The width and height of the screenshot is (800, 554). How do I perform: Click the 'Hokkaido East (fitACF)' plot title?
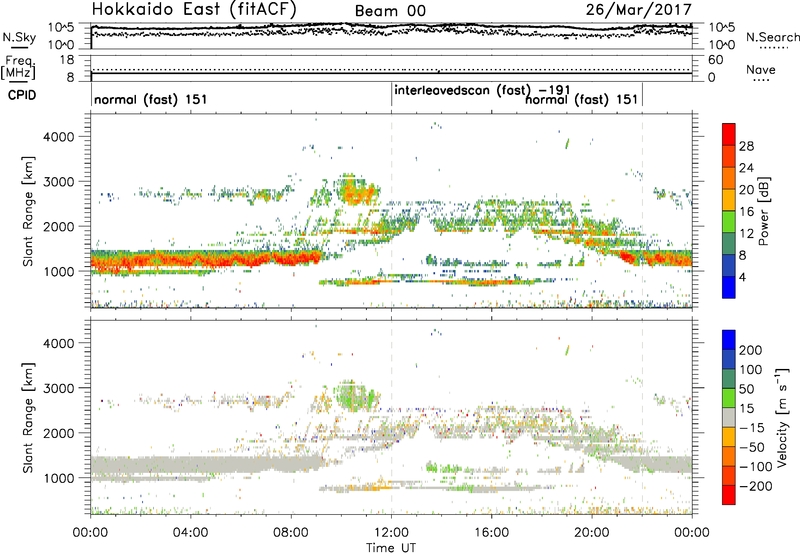click(x=194, y=9)
